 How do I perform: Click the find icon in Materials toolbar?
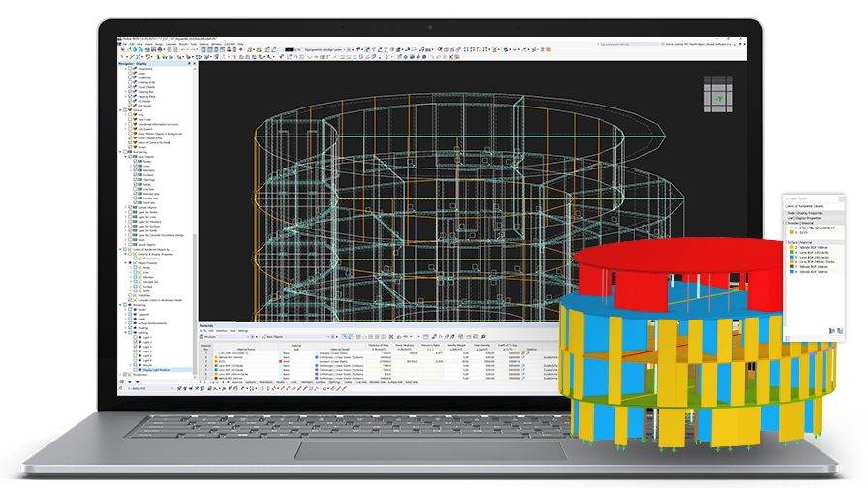click(483, 336)
